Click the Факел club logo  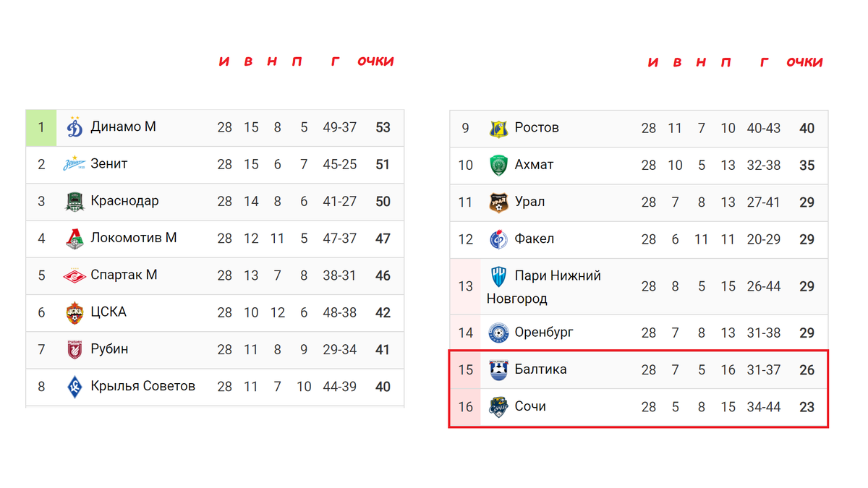[x=499, y=239]
